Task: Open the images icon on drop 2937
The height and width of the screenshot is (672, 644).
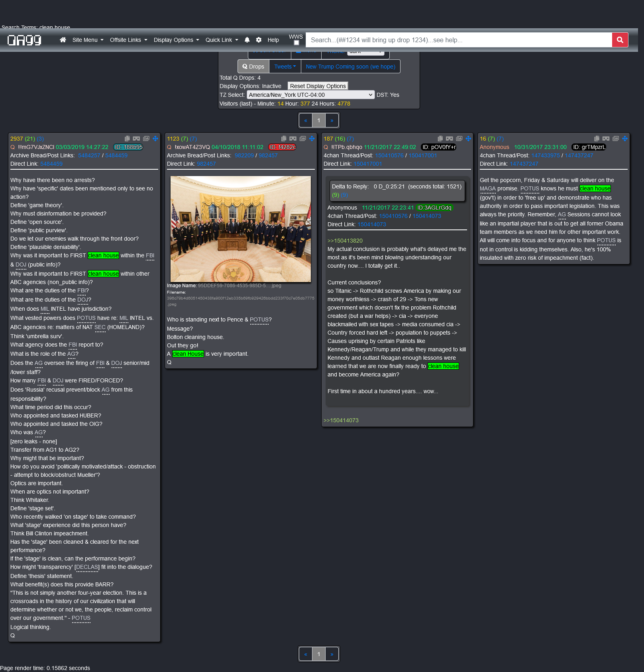Action: [146, 139]
